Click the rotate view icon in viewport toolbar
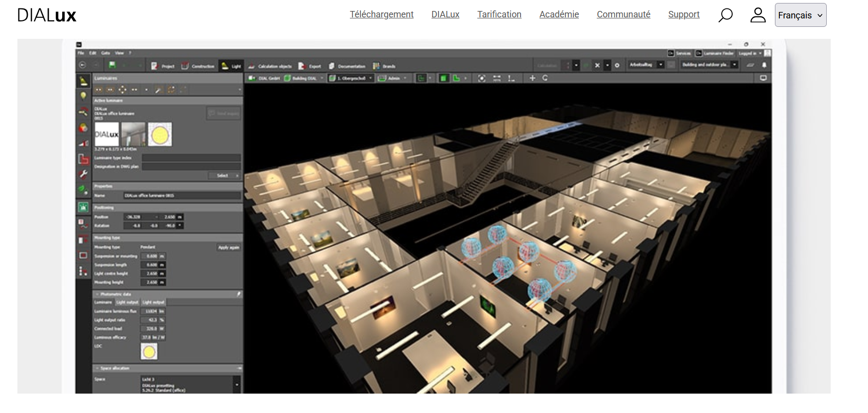The height and width of the screenshot is (413, 868). [x=545, y=78]
